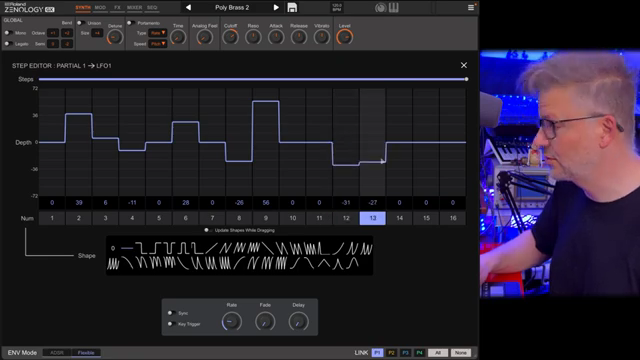Pick the square dip shape in first row
This screenshot has width=640, height=360.
(x=170, y=248)
